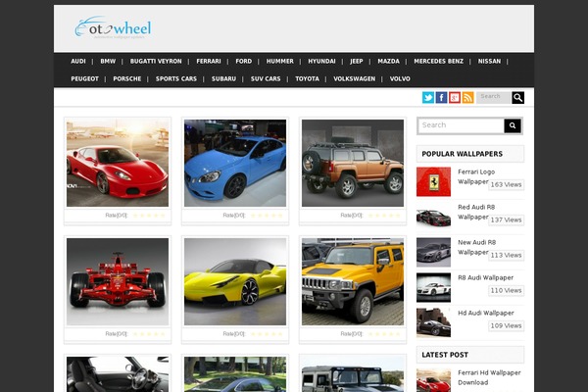This screenshot has height=392, width=588.
Task: Open the SUV CARS category
Action: [x=266, y=78]
